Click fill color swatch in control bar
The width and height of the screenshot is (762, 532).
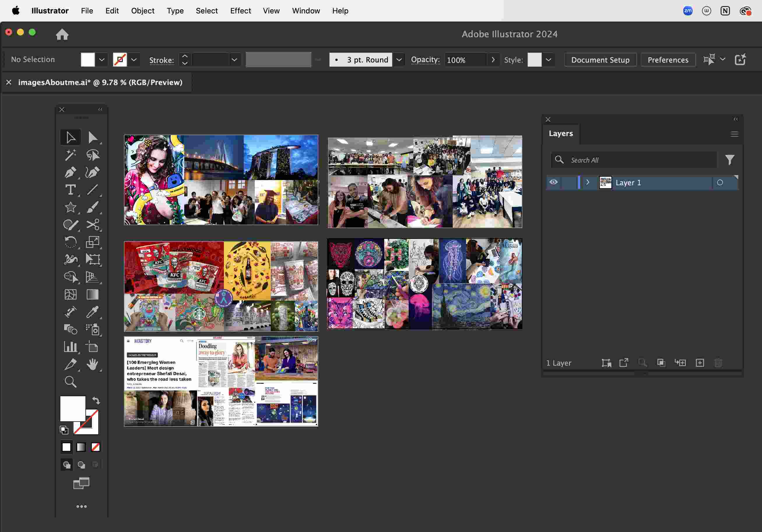[x=88, y=60]
